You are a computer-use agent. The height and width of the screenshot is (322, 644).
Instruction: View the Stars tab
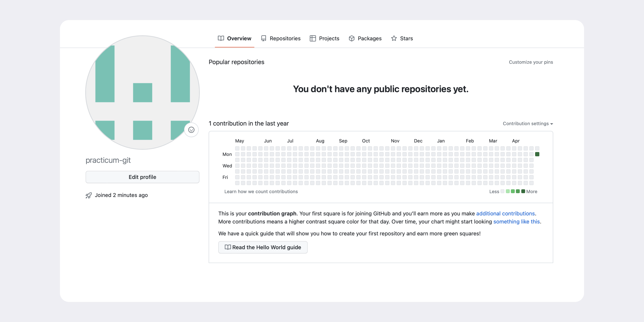[402, 38]
